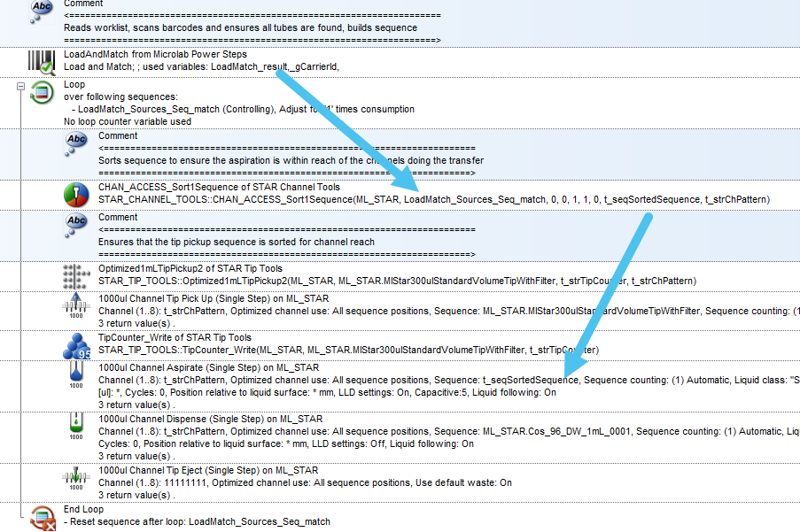Click the 1000ul Channel Dispense icon

click(77, 427)
